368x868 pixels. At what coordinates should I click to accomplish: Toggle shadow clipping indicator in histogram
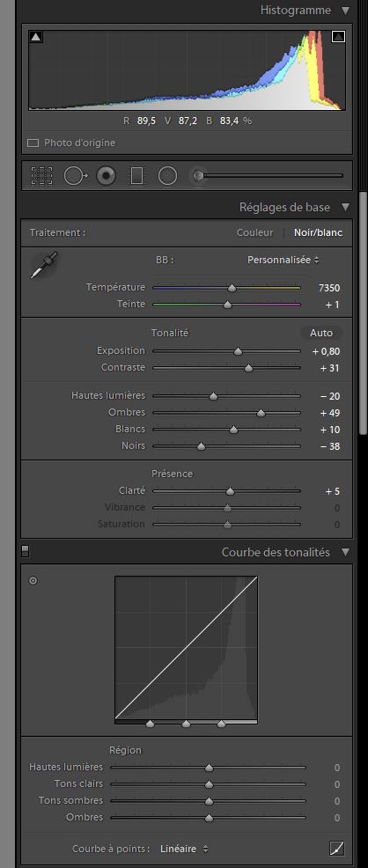[36, 37]
